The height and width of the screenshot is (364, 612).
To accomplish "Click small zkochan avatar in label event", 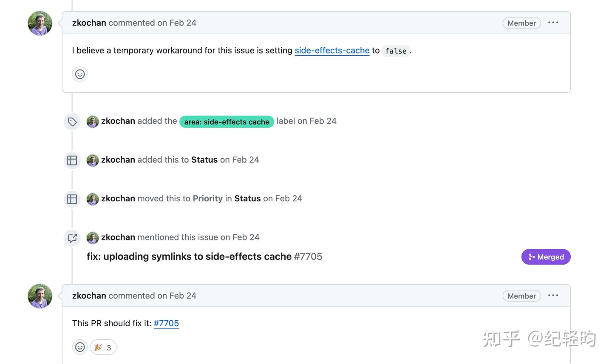I will click(x=93, y=121).
